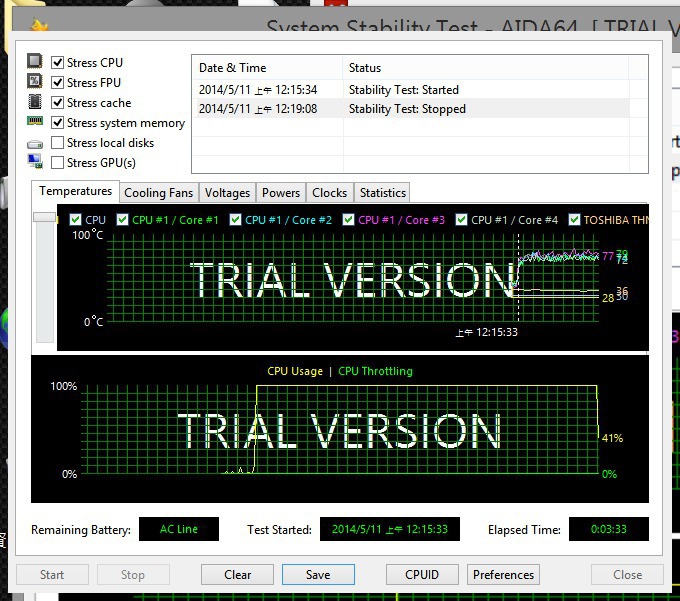This screenshot has height=601, width=680.
Task: Click the AIDA64 flame icon in title bar
Action: [x=39, y=25]
